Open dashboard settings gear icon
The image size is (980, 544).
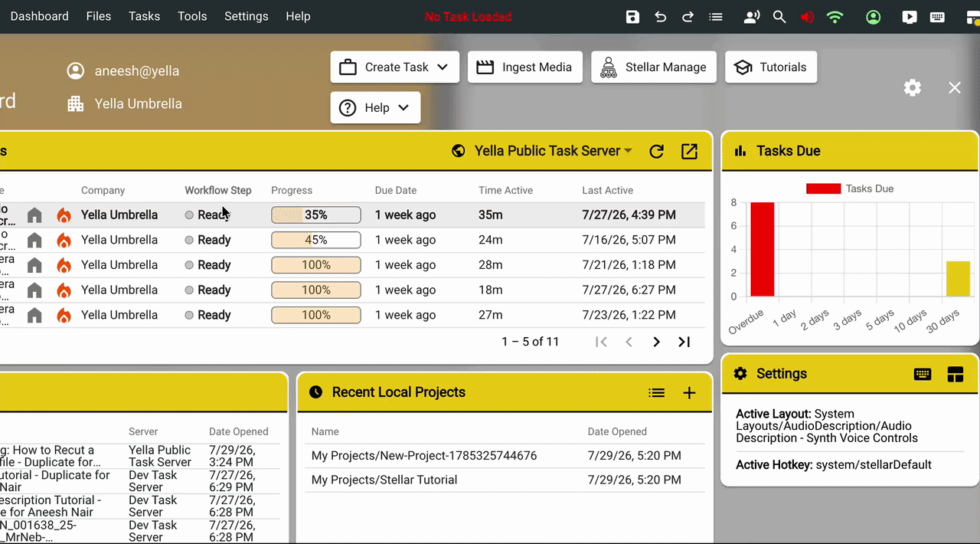pos(913,87)
